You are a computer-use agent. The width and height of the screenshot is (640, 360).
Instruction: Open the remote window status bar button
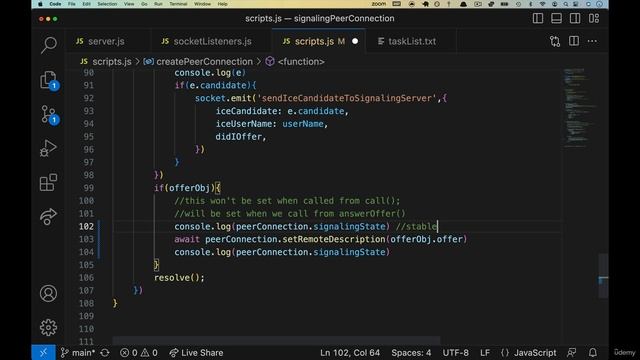(x=43, y=353)
